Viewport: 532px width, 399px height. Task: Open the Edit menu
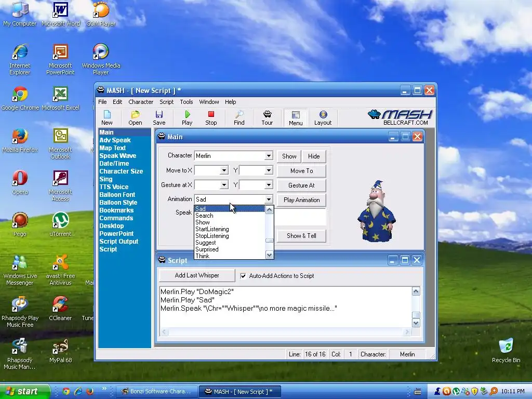coord(117,102)
